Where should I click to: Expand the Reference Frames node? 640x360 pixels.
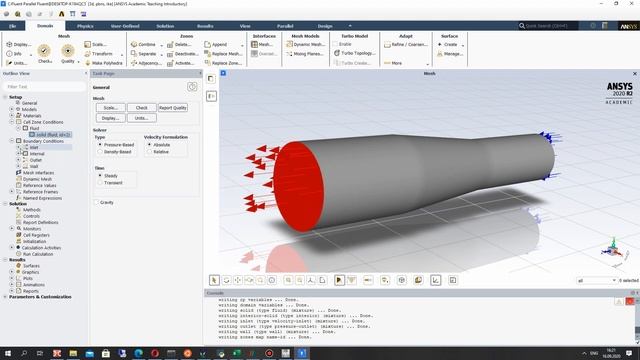(12, 191)
